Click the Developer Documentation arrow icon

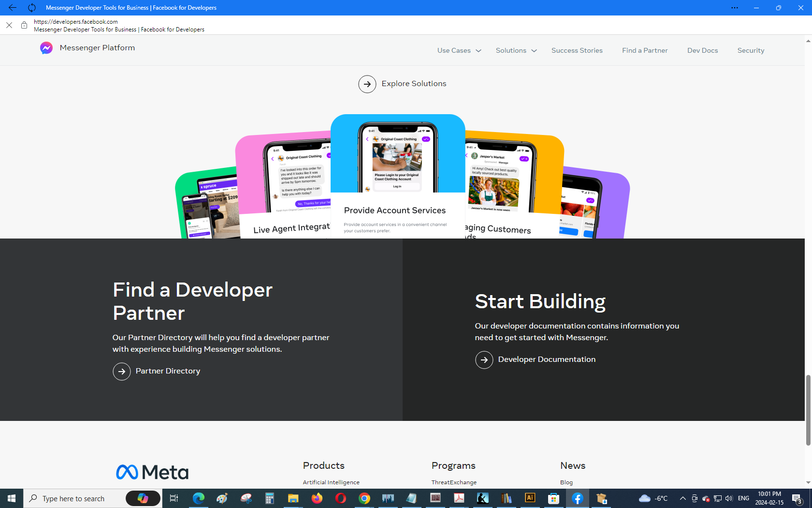click(484, 360)
